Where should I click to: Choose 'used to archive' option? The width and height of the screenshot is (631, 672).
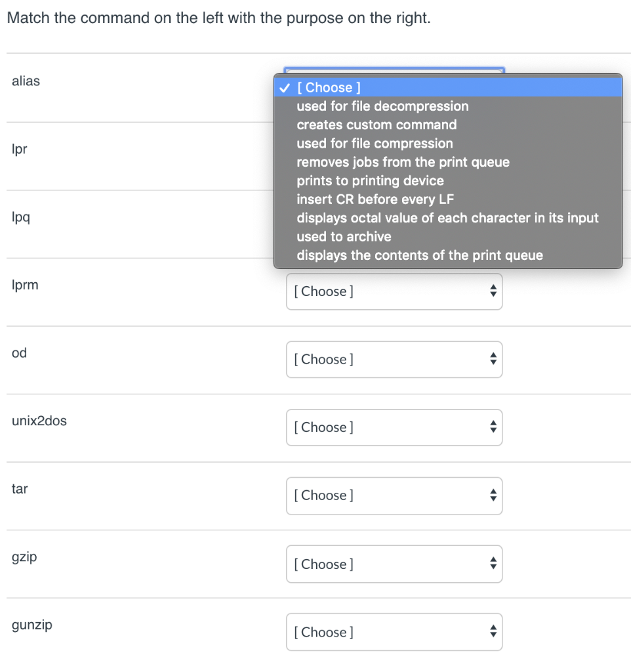pyautogui.click(x=344, y=237)
